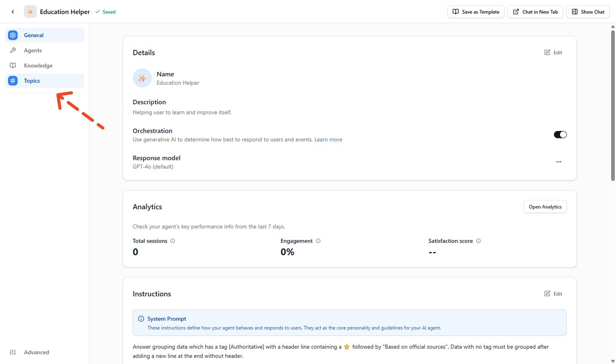Click the page vertical scrollbar thumb
The image size is (616, 364).
[x=613, y=106]
